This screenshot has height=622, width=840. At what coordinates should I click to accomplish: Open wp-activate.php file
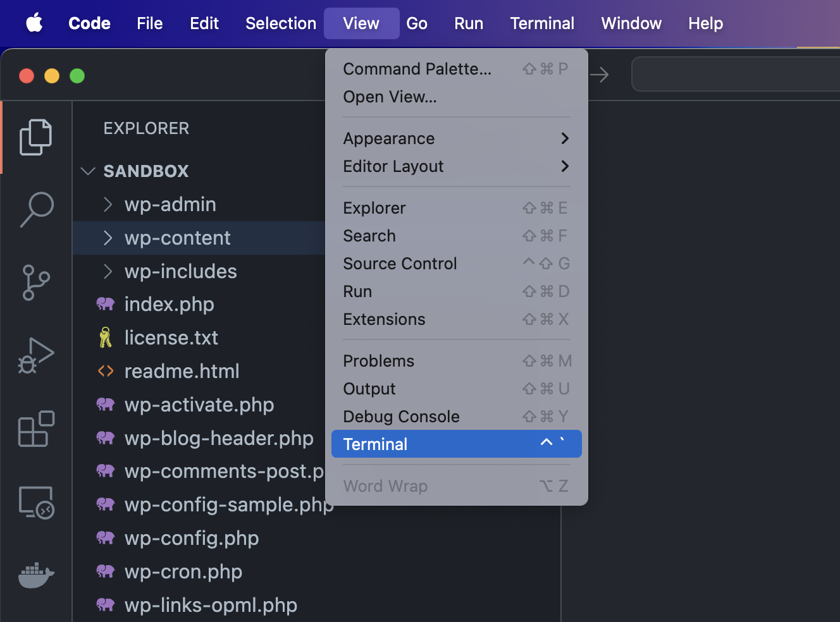[x=199, y=405]
